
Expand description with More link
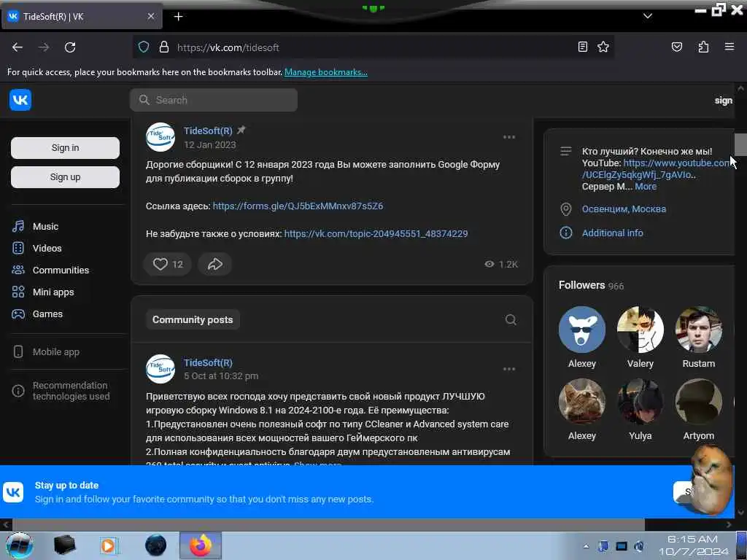pos(646,187)
